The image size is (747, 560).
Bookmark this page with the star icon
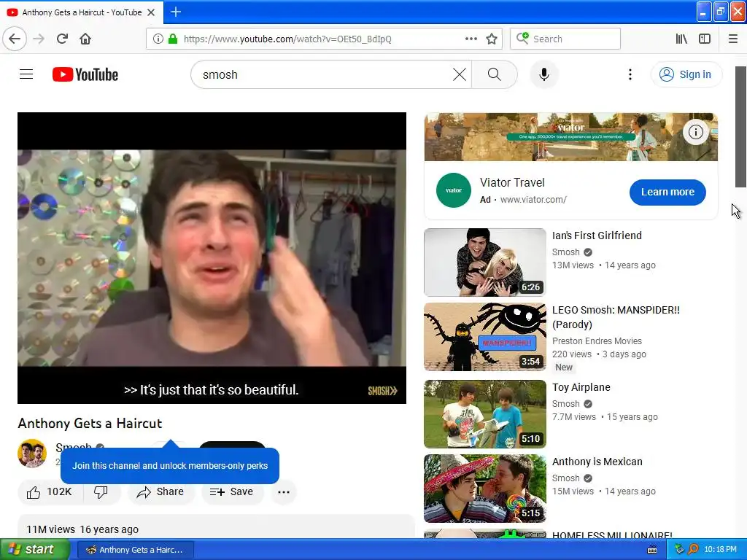(x=492, y=39)
